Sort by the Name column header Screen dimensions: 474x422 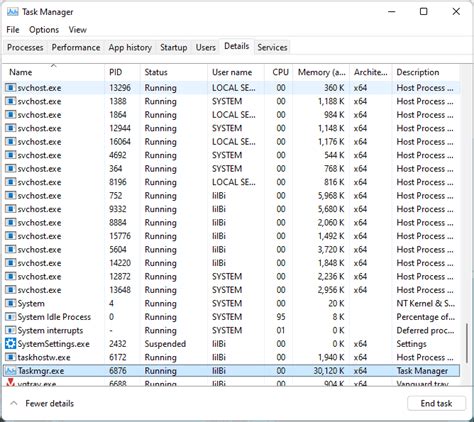coord(53,72)
